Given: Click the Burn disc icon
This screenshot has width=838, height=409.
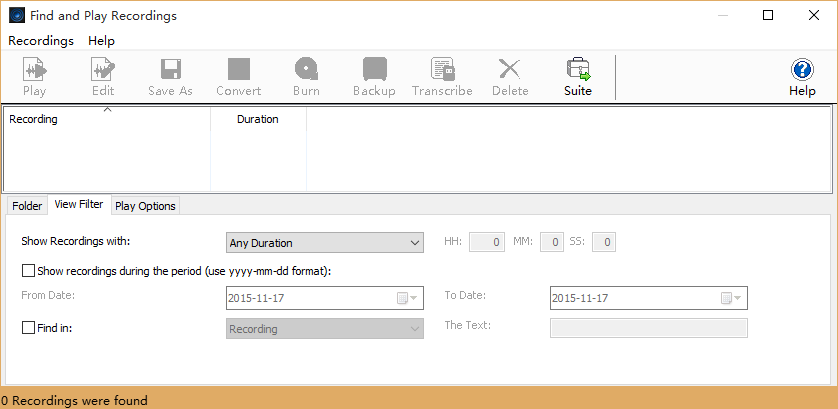Looking at the screenshot, I should [x=306, y=70].
